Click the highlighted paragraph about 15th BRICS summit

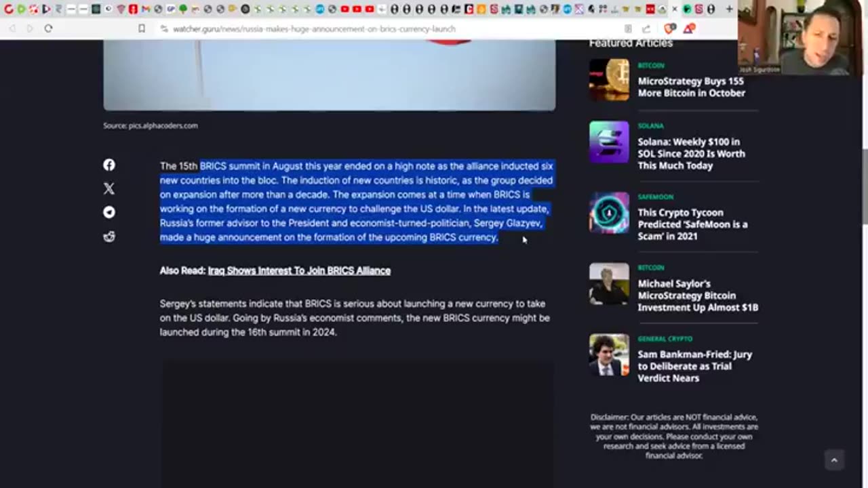(x=357, y=201)
